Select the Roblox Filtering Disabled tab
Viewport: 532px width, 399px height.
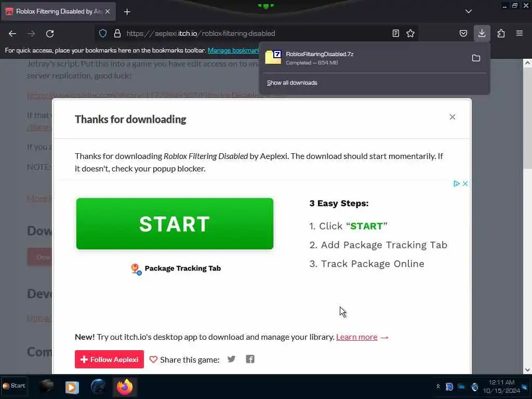click(58, 11)
